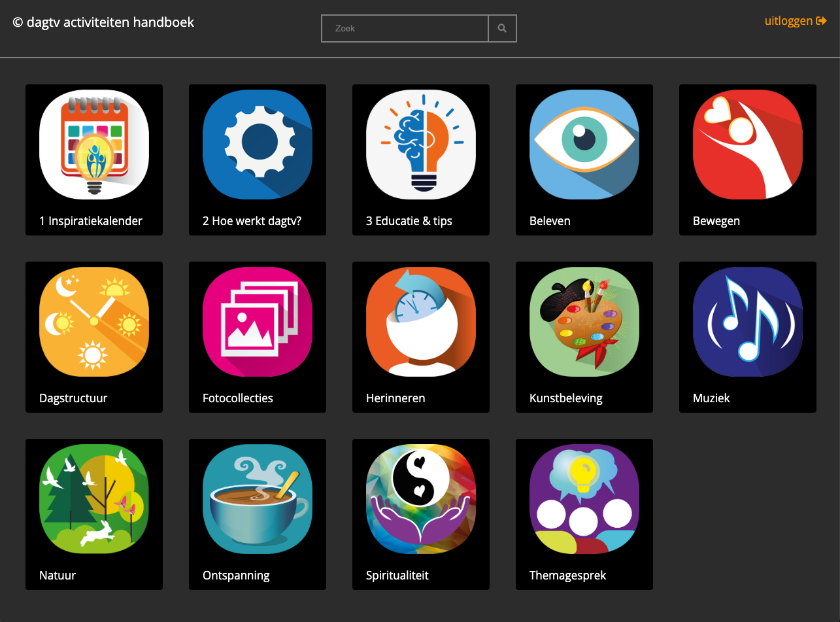Click the Muziek tile label text
This screenshot has height=622, width=840.
pos(711,398)
